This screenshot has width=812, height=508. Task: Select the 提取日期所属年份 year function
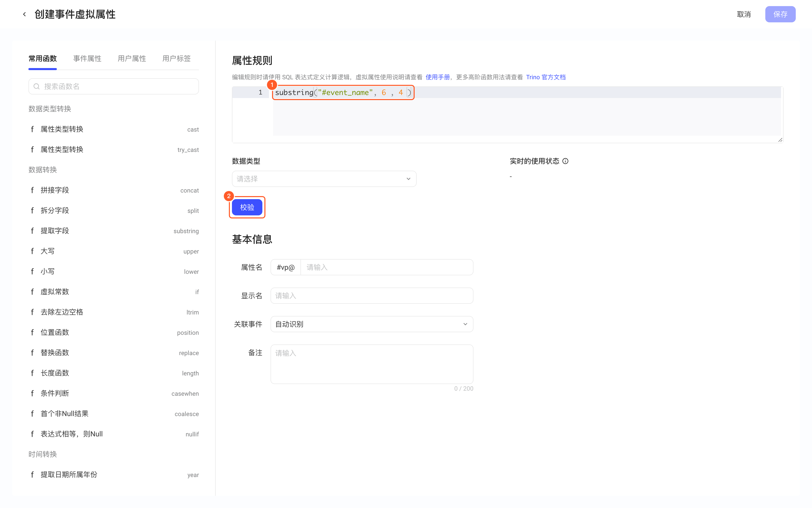[114, 475]
